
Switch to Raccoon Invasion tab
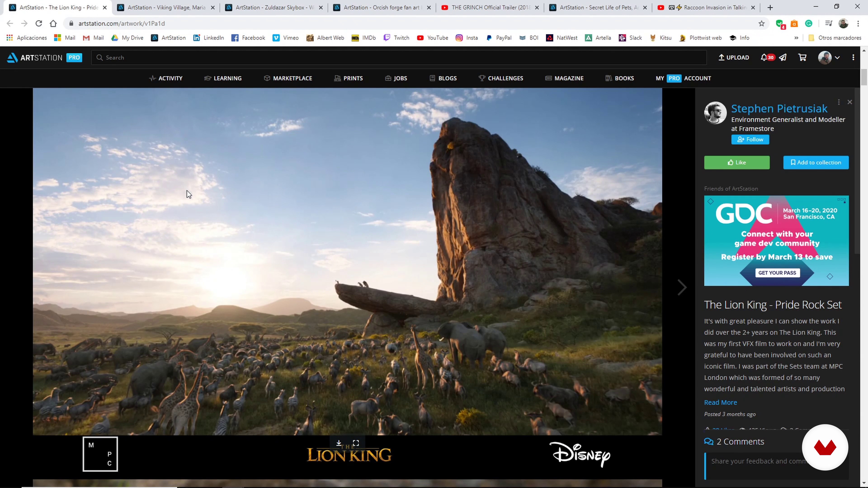[x=707, y=7]
